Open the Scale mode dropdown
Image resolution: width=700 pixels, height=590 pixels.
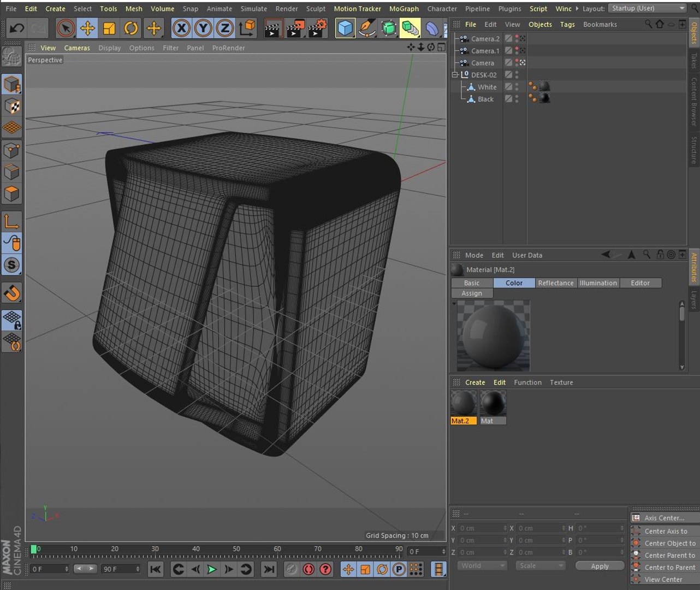tap(541, 565)
